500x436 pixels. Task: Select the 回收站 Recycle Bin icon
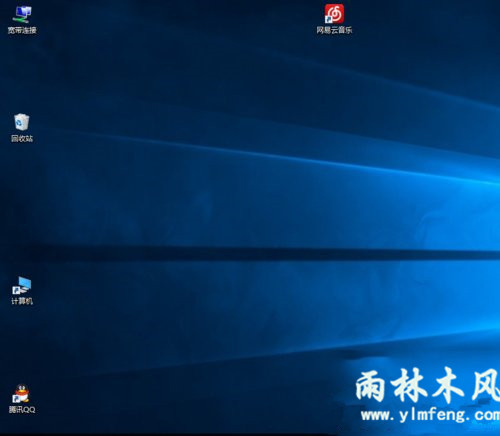pos(22,122)
